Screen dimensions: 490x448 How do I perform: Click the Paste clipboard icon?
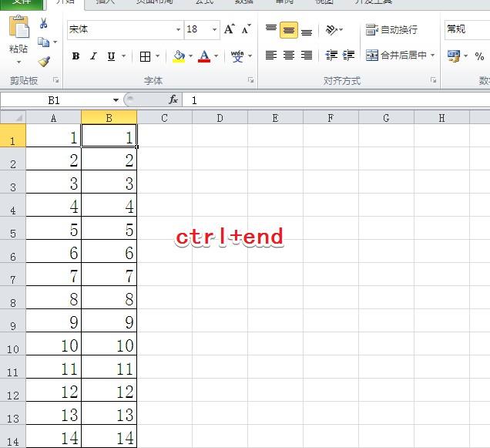[x=18, y=26]
